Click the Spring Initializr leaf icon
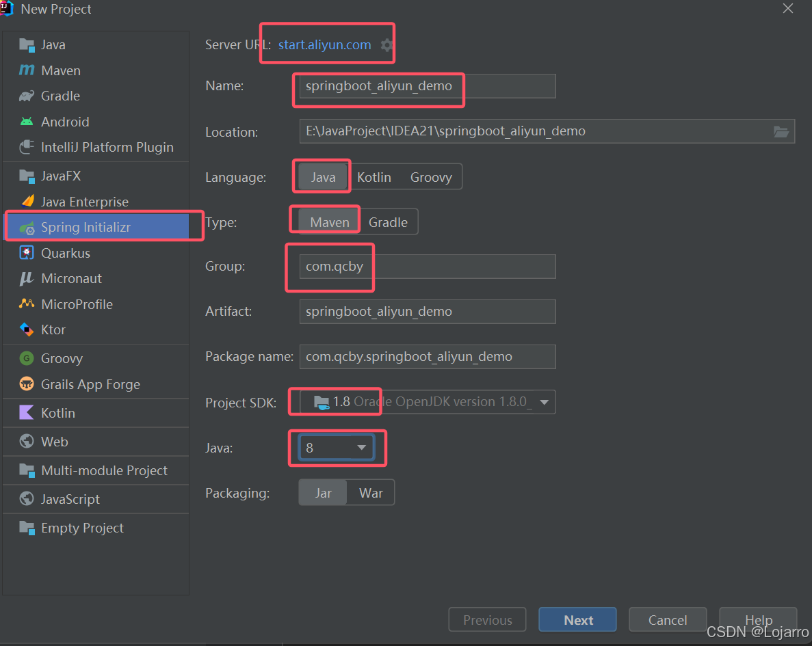Viewport: 812px width, 646px height. pyautogui.click(x=27, y=227)
